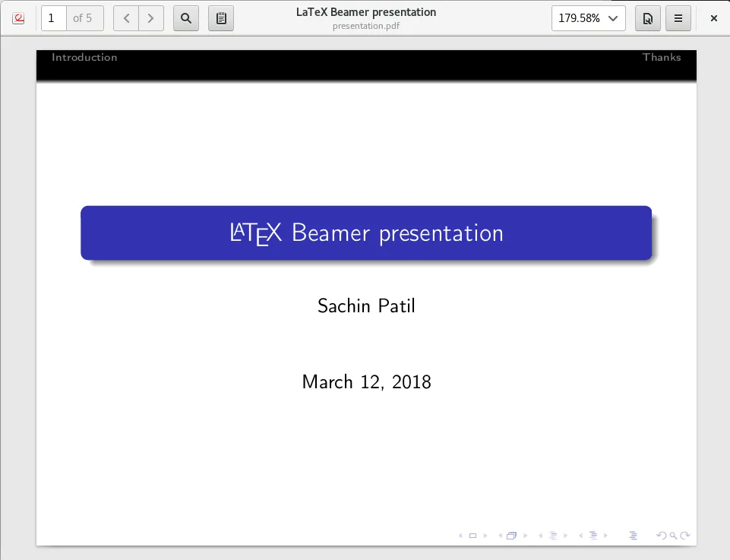The height and width of the screenshot is (560, 730).
Task: Toggle the annotations panel with the clipboard button
Action: (221, 18)
